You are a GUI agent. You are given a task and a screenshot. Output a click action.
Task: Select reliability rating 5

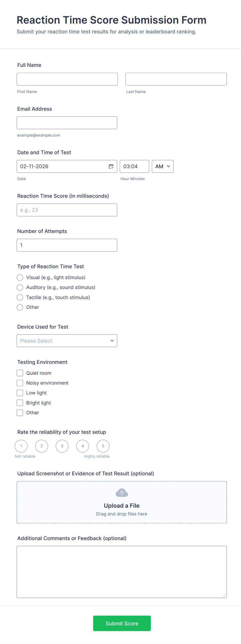(103, 446)
